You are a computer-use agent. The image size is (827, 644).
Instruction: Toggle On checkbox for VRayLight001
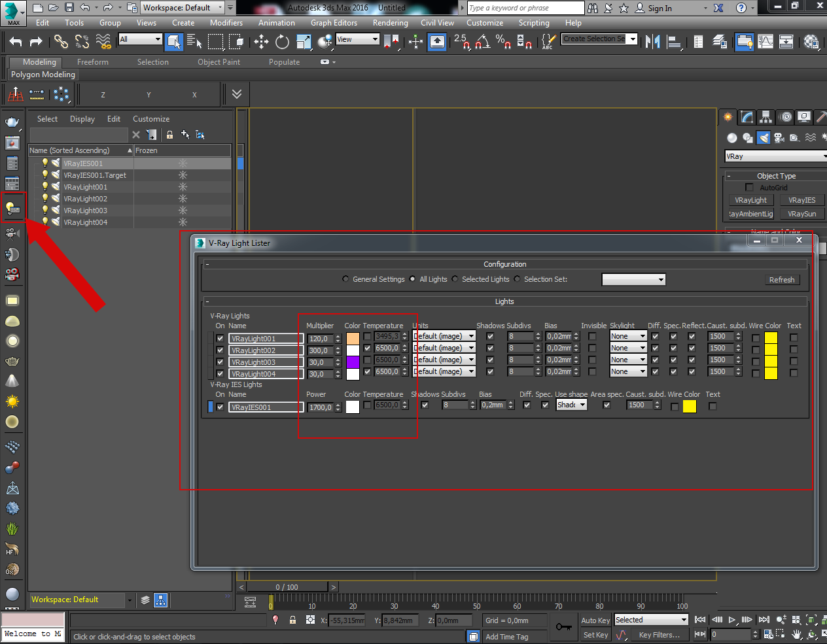point(220,339)
